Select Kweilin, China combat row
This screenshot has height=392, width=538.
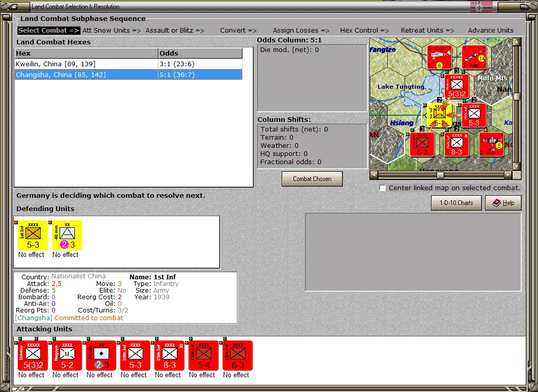click(x=128, y=64)
